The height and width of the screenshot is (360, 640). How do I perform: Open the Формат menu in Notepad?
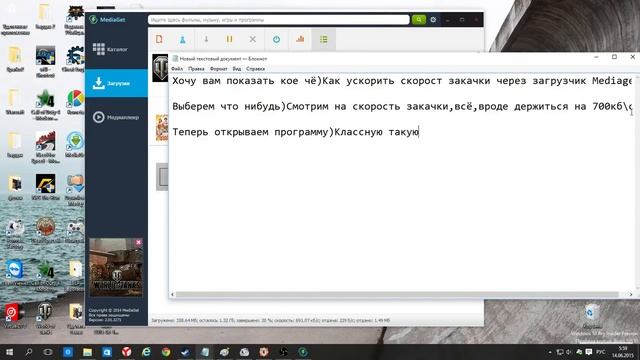218,69
